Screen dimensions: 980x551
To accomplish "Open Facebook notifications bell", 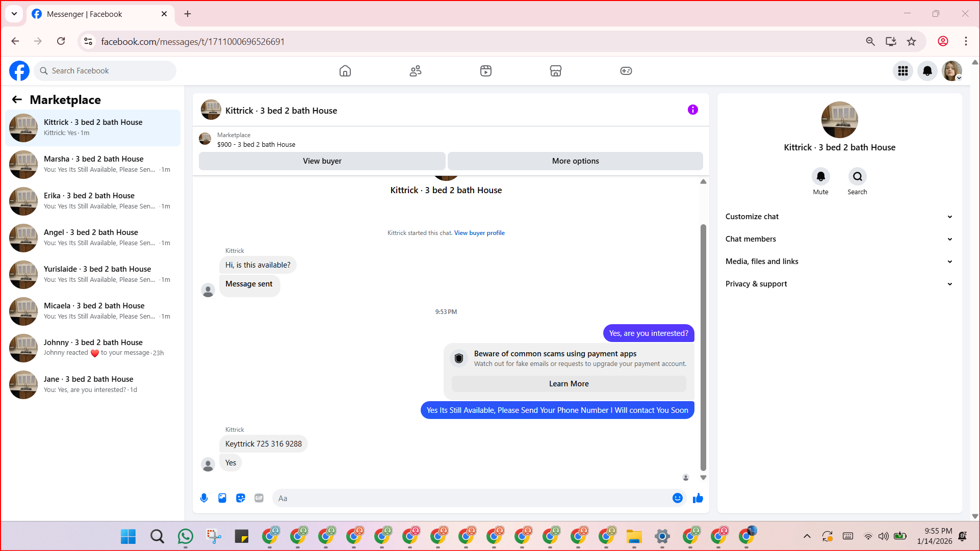I will tap(927, 71).
